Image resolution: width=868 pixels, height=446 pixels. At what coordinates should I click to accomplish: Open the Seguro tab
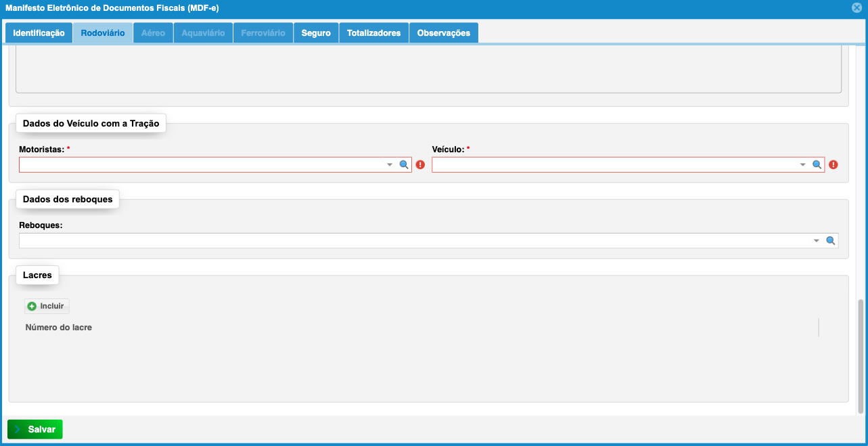[316, 33]
